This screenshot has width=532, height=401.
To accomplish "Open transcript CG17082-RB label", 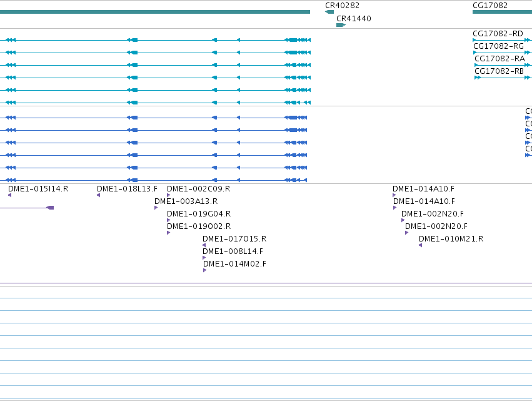I will pyautogui.click(x=499, y=71).
